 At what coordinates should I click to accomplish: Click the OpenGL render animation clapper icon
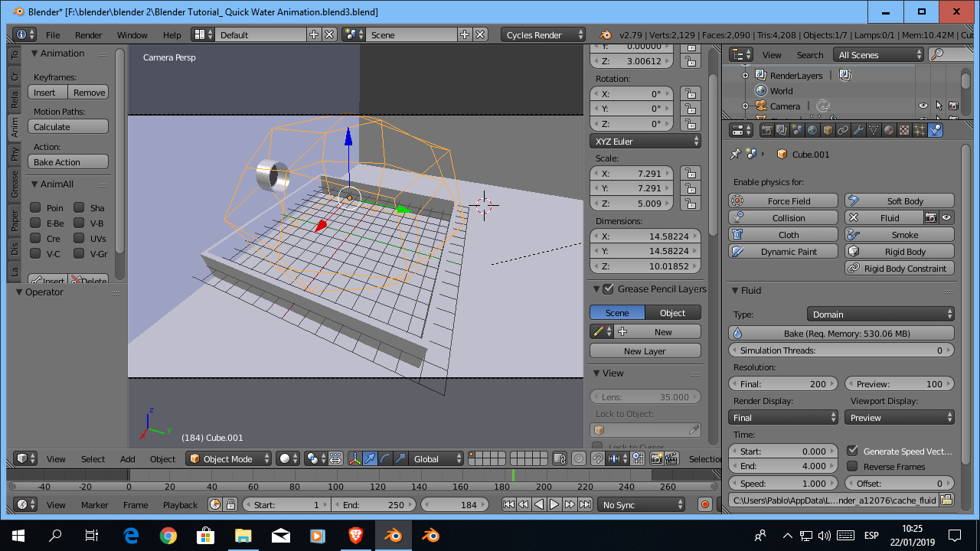coord(671,458)
